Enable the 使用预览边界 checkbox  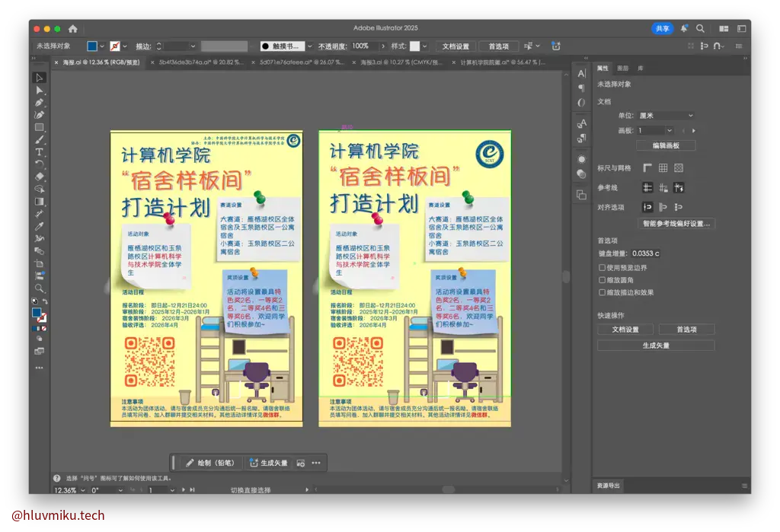[601, 268]
